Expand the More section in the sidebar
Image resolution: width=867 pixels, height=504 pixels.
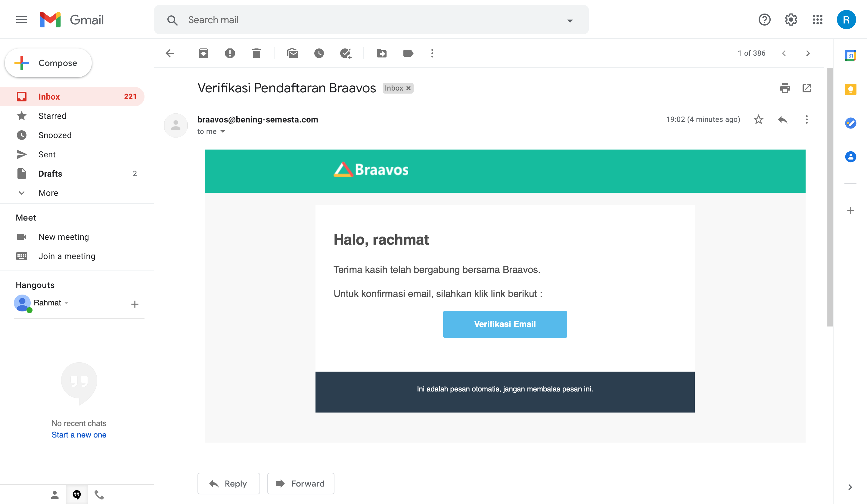[48, 193]
